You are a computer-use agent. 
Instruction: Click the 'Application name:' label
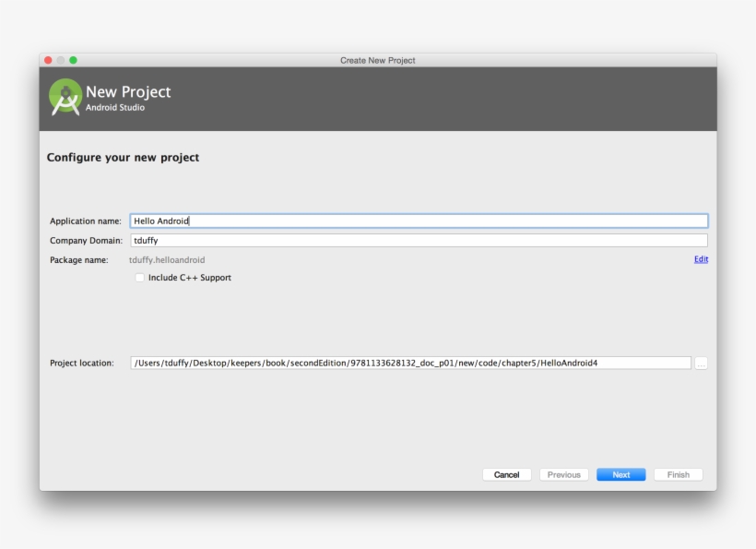(86, 221)
